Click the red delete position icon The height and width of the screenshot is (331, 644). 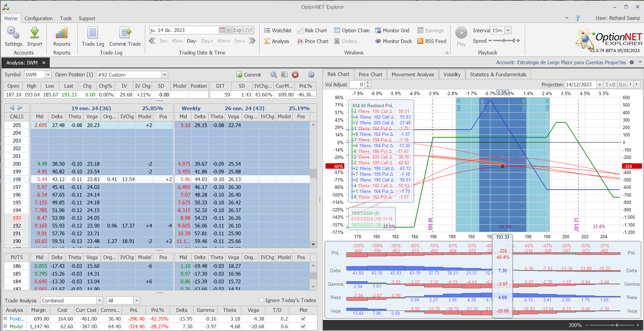pyautogui.click(x=295, y=75)
